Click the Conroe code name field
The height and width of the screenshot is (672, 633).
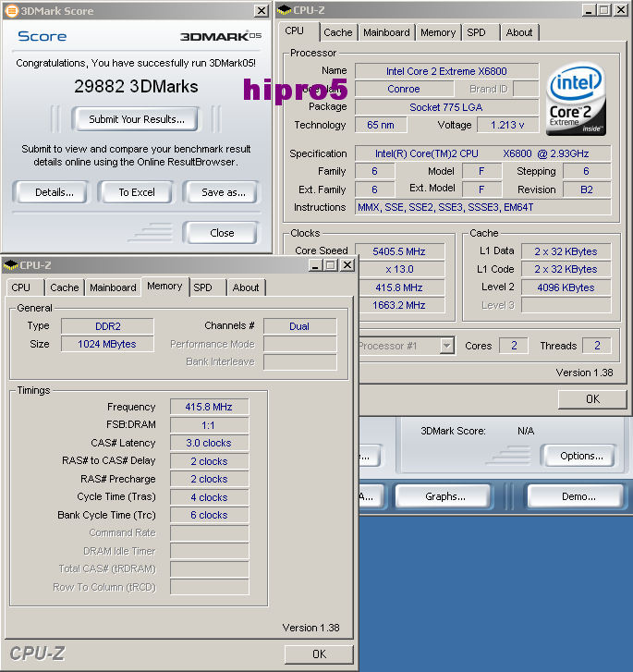coord(404,89)
